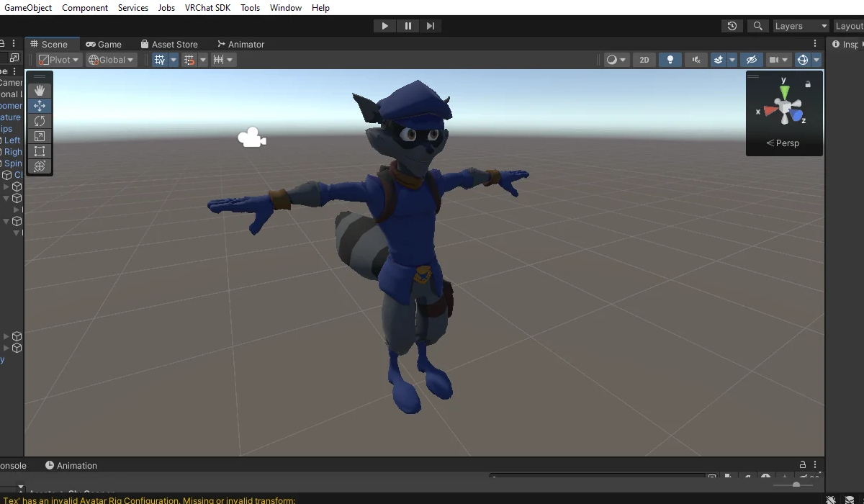Activate the Move tool
864x504 pixels.
(40, 106)
